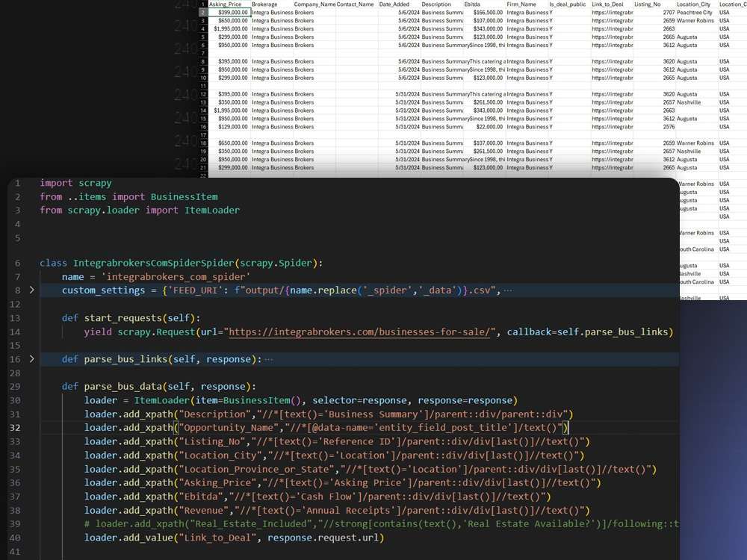This screenshot has width=747, height=560.
Task: Click the Listing_No header cell
Action: point(654,4)
